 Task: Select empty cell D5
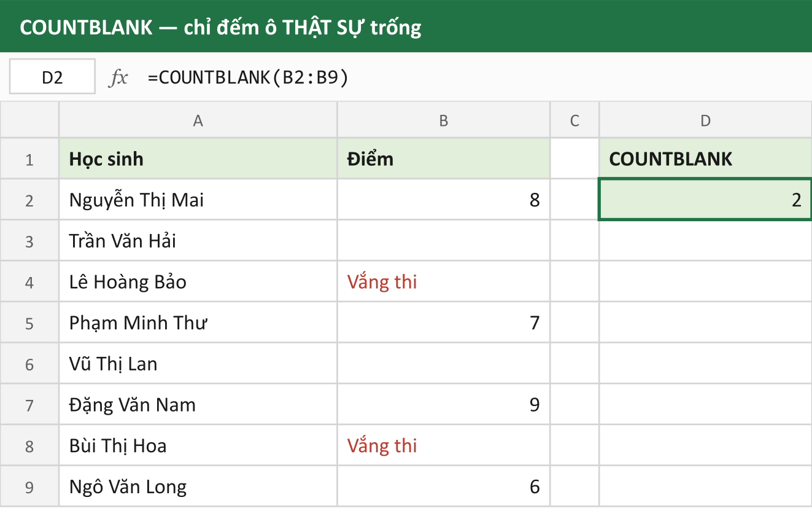[705, 322]
